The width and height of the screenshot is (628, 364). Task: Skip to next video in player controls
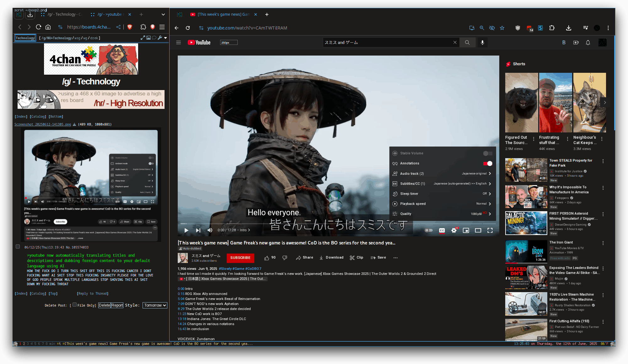tap(198, 230)
